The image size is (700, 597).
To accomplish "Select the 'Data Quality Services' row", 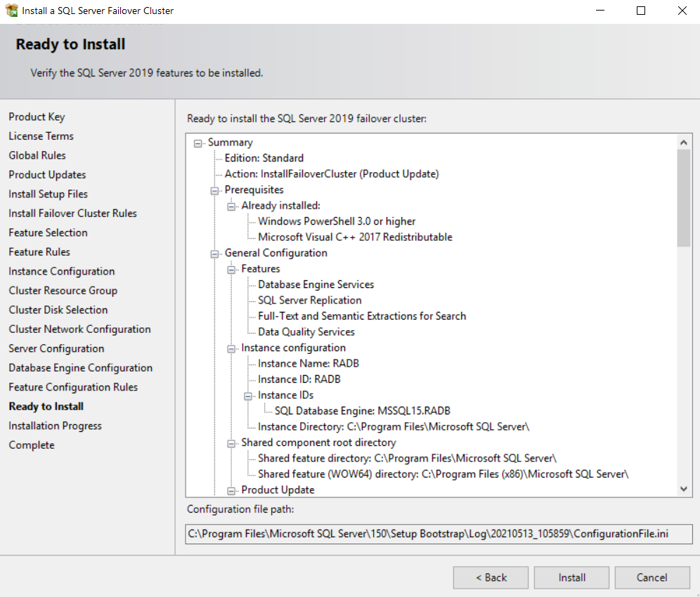I will tap(306, 332).
